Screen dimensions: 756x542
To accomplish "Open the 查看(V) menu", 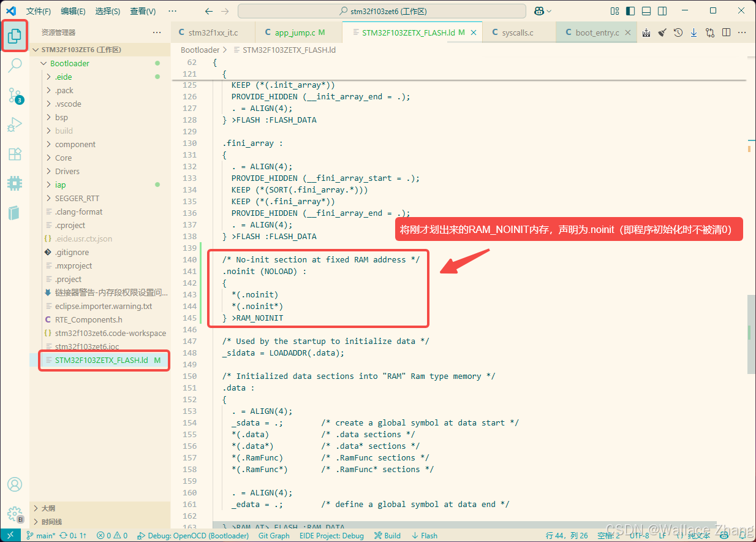I will [x=143, y=11].
